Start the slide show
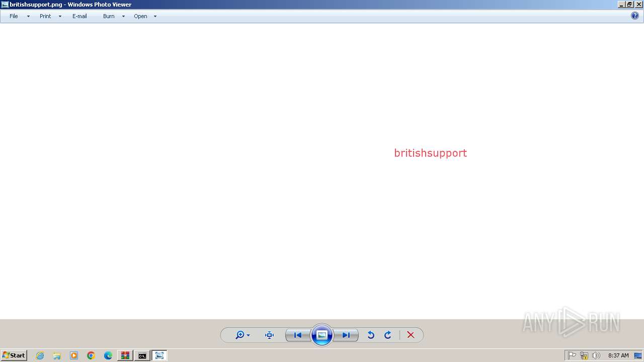This screenshot has width=644, height=362. [x=322, y=335]
